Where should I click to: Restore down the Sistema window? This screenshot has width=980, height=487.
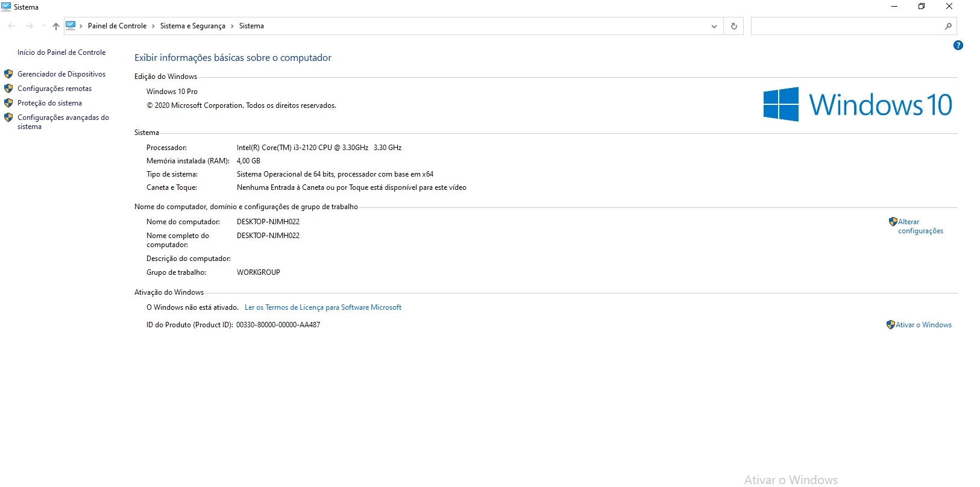pos(922,7)
